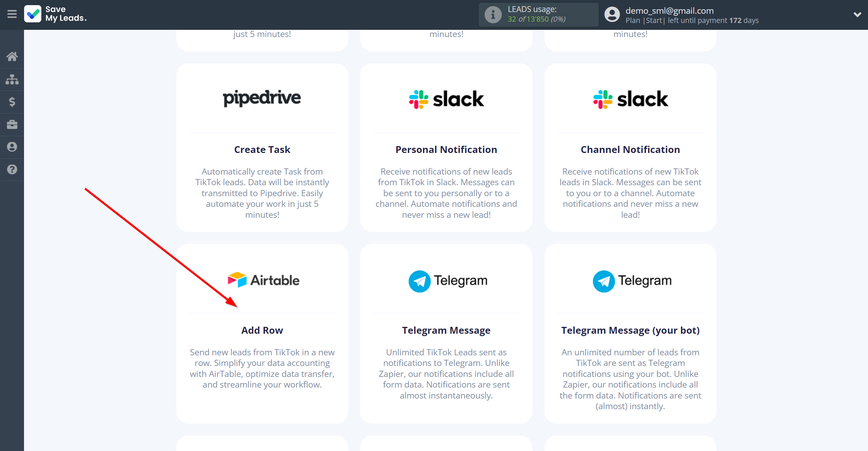Click the plan payment days remaining text
Viewport: 868px width, 451px height.
pyautogui.click(x=692, y=21)
